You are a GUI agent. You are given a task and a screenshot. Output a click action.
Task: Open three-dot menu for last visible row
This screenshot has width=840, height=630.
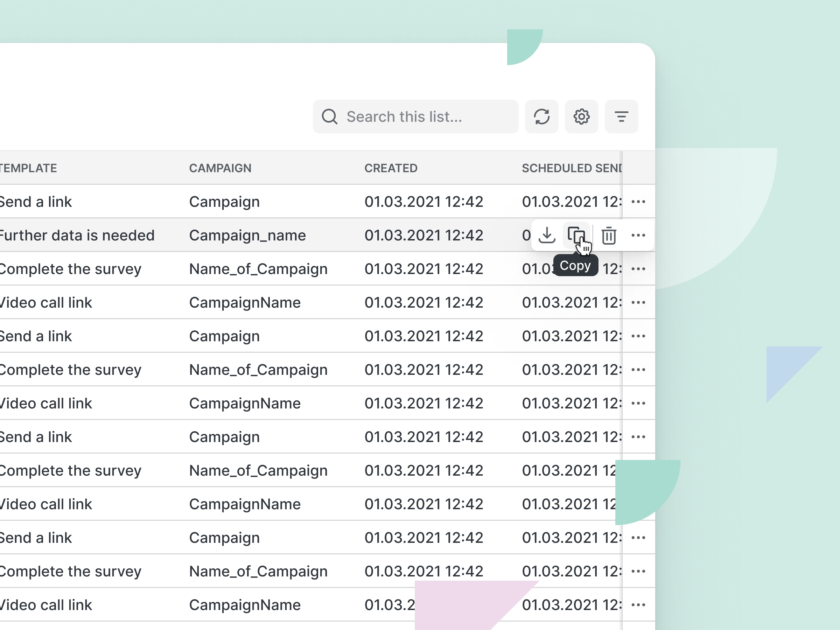638,605
